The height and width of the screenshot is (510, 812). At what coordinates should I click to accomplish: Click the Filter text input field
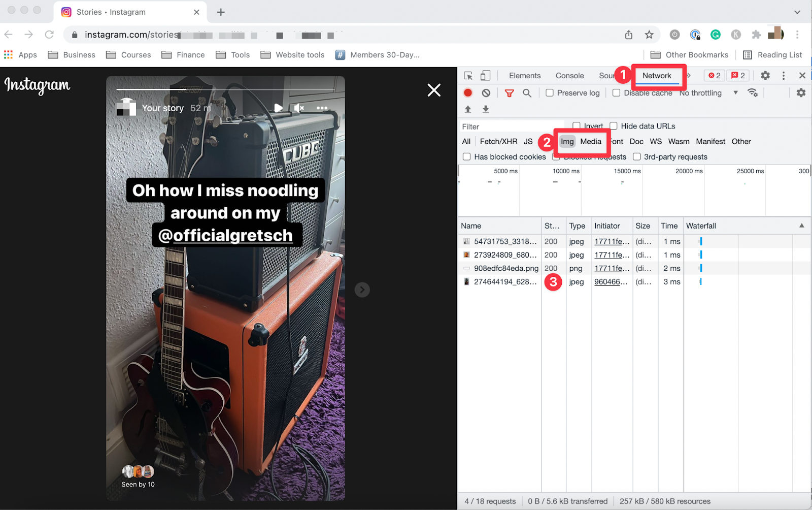513,126
